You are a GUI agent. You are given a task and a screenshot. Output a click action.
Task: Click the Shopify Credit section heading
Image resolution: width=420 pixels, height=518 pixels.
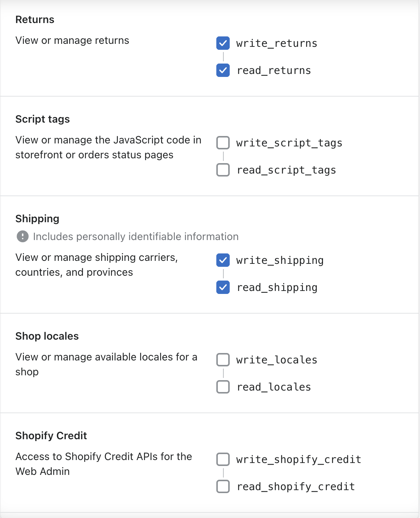51,436
